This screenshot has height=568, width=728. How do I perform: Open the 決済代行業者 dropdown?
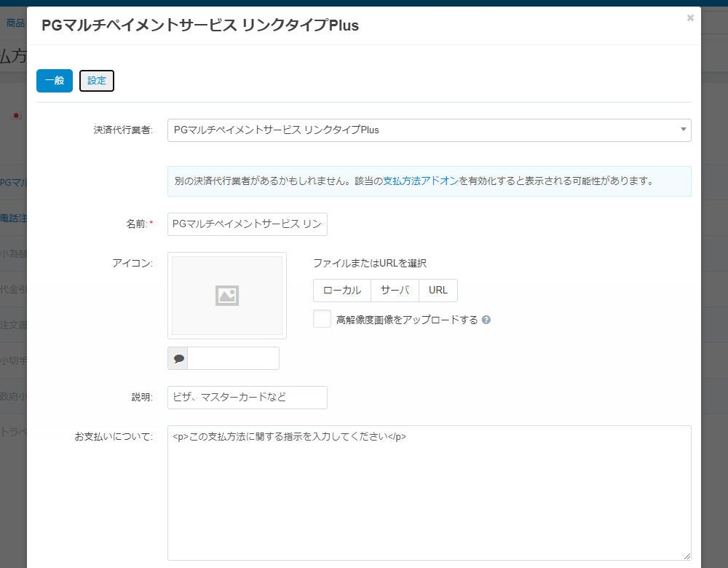click(x=429, y=130)
